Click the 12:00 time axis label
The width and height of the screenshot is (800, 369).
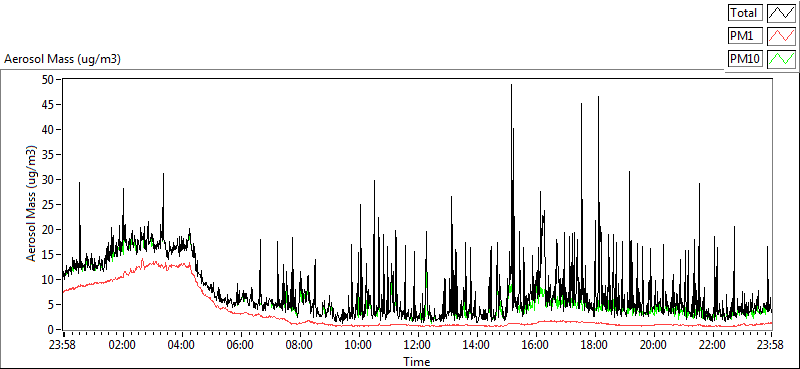417,344
